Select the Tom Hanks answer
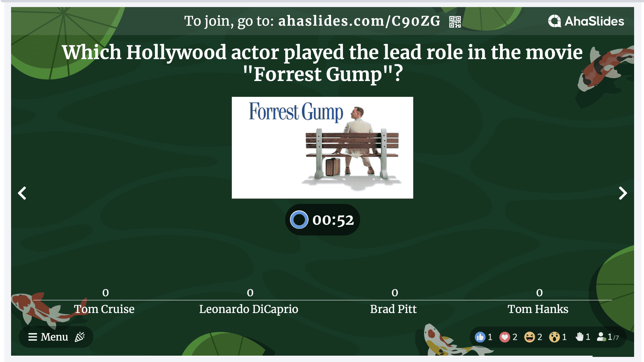The height and width of the screenshot is (362, 644). click(x=538, y=309)
